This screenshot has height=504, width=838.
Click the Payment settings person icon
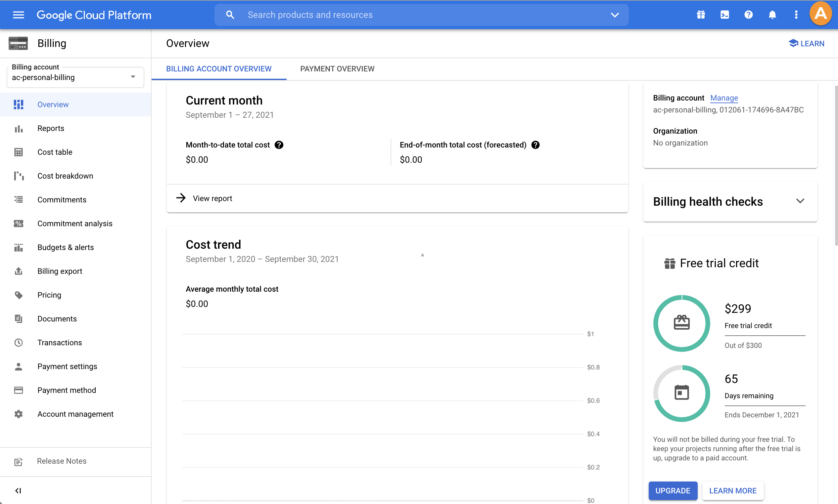click(18, 366)
